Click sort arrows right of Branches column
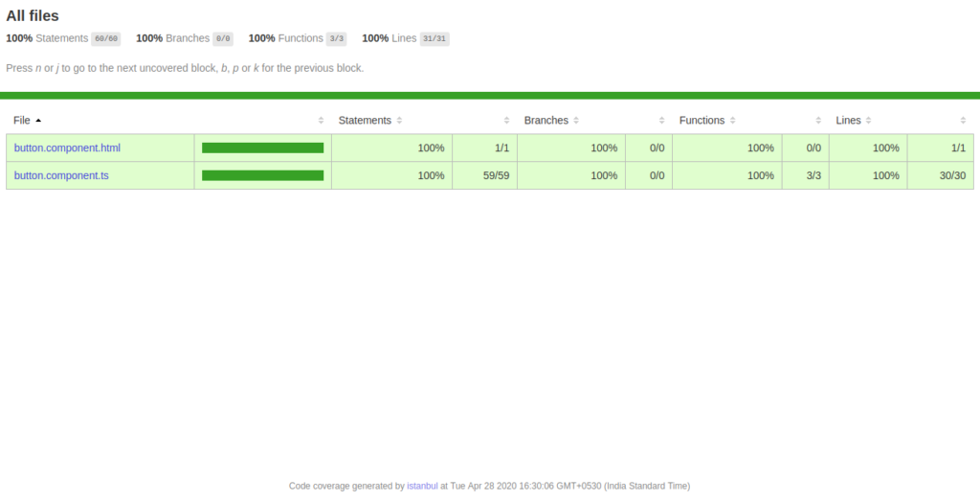 pyautogui.click(x=661, y=120)
